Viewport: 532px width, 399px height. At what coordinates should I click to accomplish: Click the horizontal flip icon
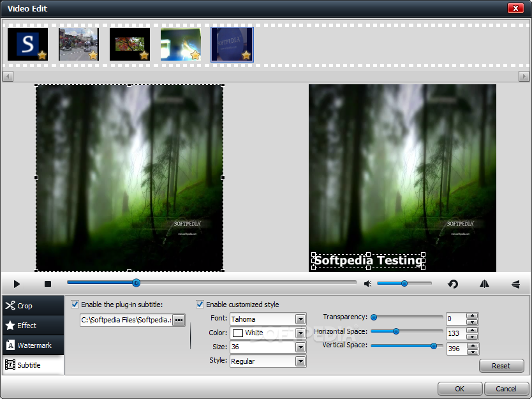click(484, 284)
